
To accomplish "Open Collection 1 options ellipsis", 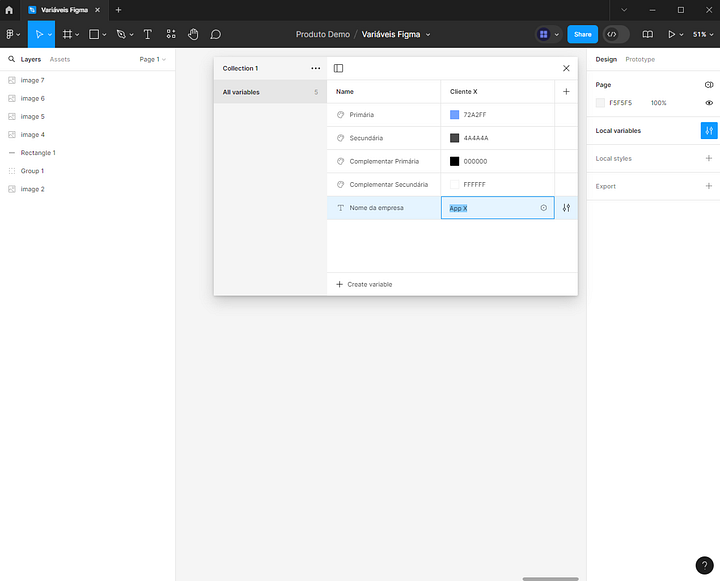I will [x=315, y=68].
